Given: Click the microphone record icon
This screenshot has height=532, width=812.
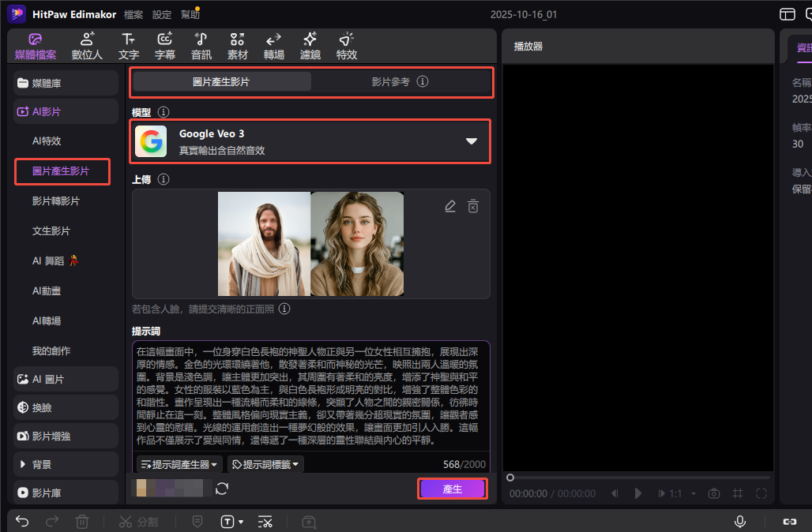Looking at the screenshot, I should tap(740, 521).
